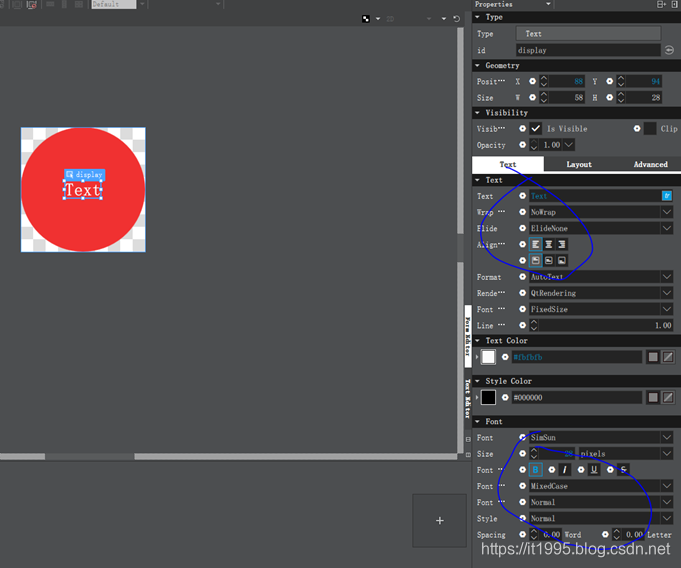Collapse the Style Color section
The image size is (681, 568).
(x=477, y=381)
